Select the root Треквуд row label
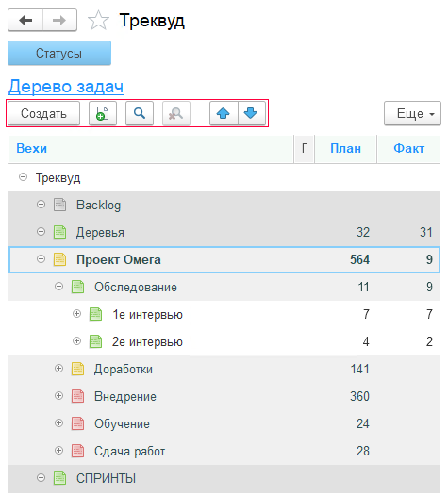The image size is (448, 496). click(x=58, y=178)
